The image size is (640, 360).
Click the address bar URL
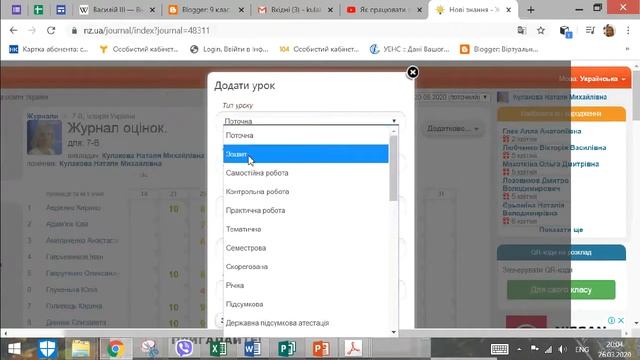tap(147, 31)
